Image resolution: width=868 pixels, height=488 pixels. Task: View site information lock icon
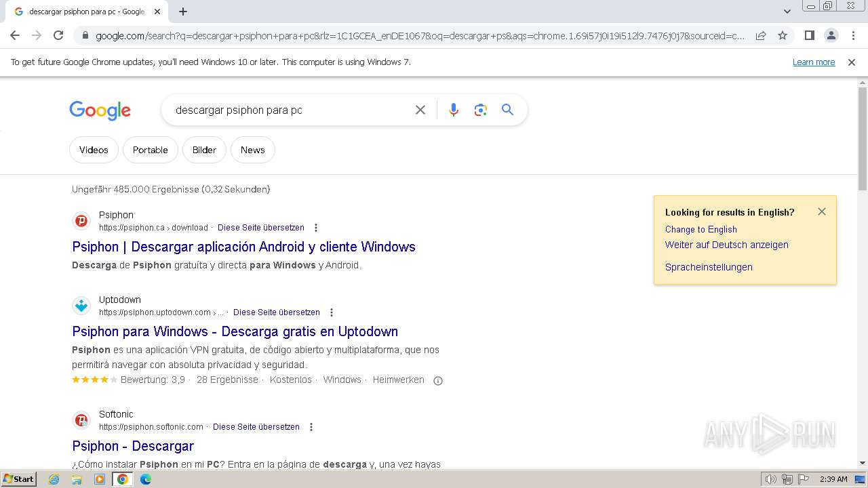(x=84, y=35)
